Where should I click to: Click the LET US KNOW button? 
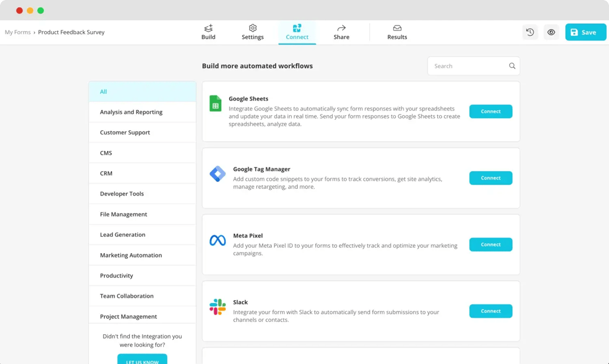pyautogui.click(x=142, y=360)
